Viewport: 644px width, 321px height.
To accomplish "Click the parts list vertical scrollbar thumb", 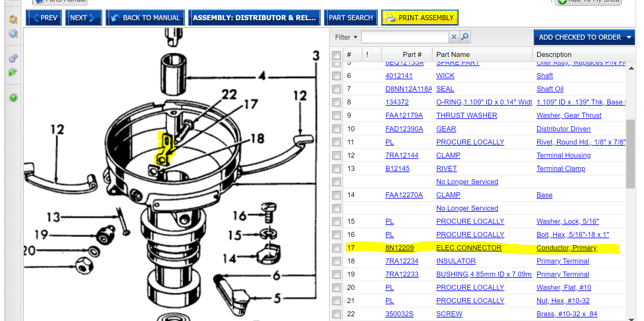I will [x=630, y=154].
